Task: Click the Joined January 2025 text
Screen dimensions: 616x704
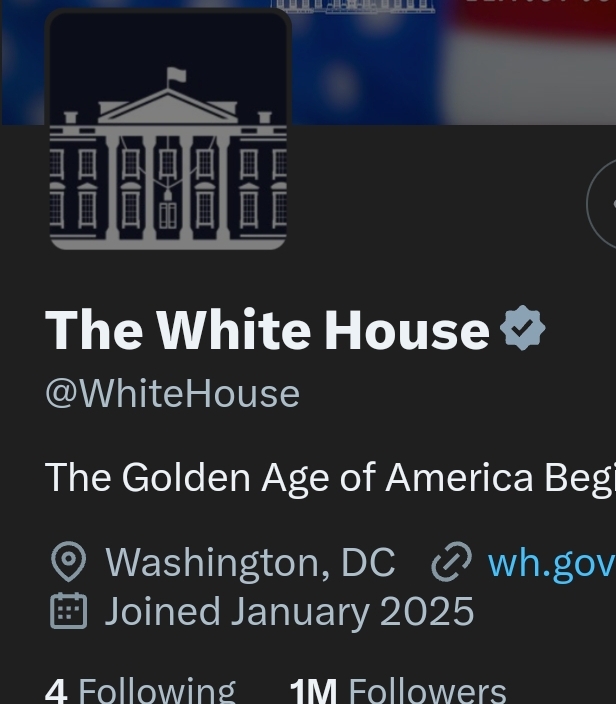Action: point(289,610)
